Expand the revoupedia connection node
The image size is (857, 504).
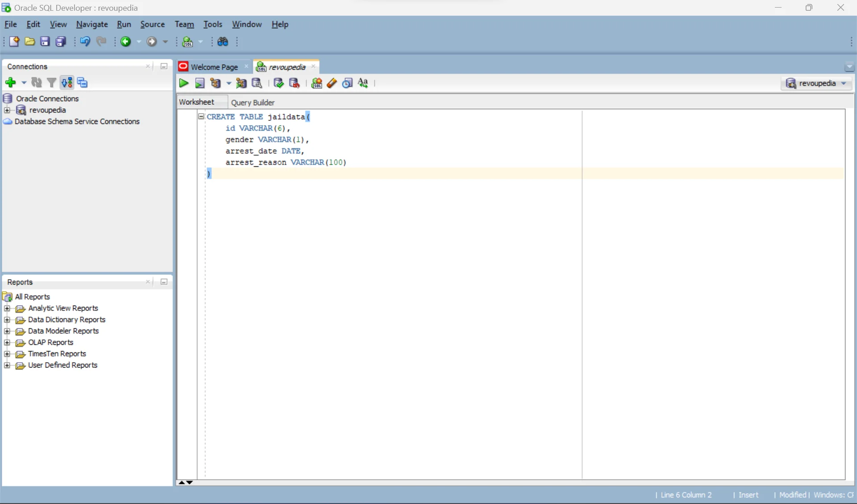(x=7, y=110)
